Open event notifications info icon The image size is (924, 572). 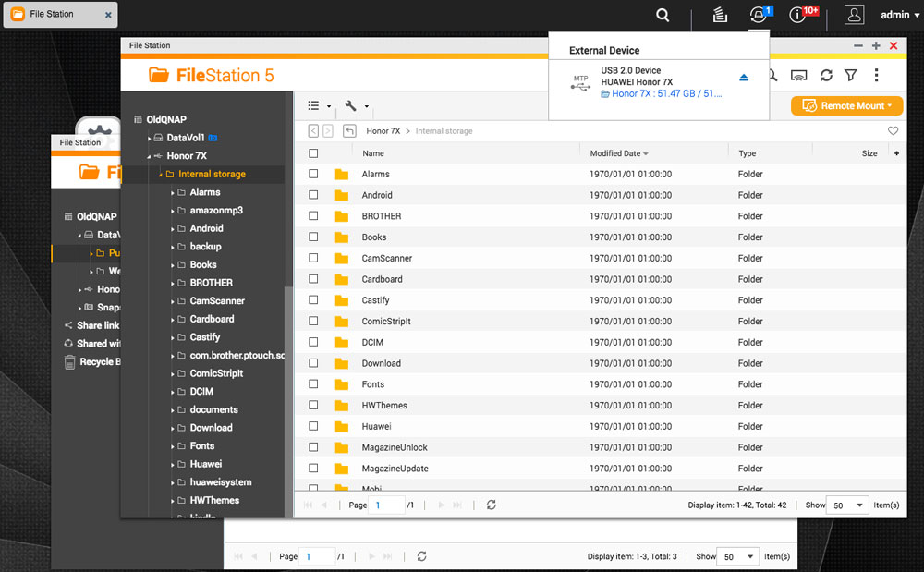tap(797, 15)
